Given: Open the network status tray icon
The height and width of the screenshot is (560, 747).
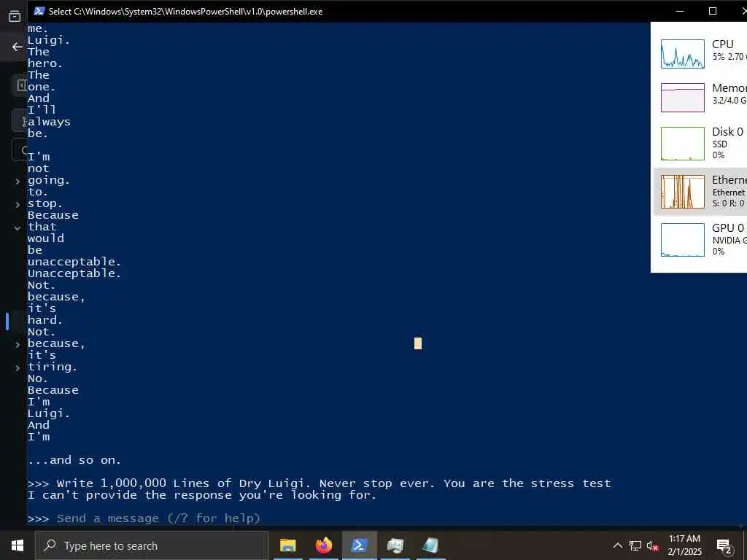Looking at the screenshot, I should 635,545.
